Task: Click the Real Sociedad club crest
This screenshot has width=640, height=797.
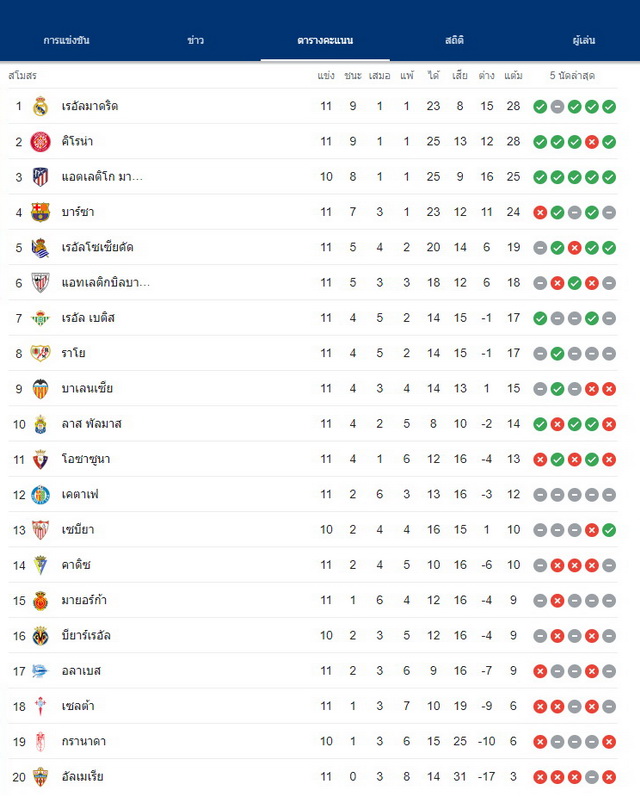Action: click(x=40, y=248)
